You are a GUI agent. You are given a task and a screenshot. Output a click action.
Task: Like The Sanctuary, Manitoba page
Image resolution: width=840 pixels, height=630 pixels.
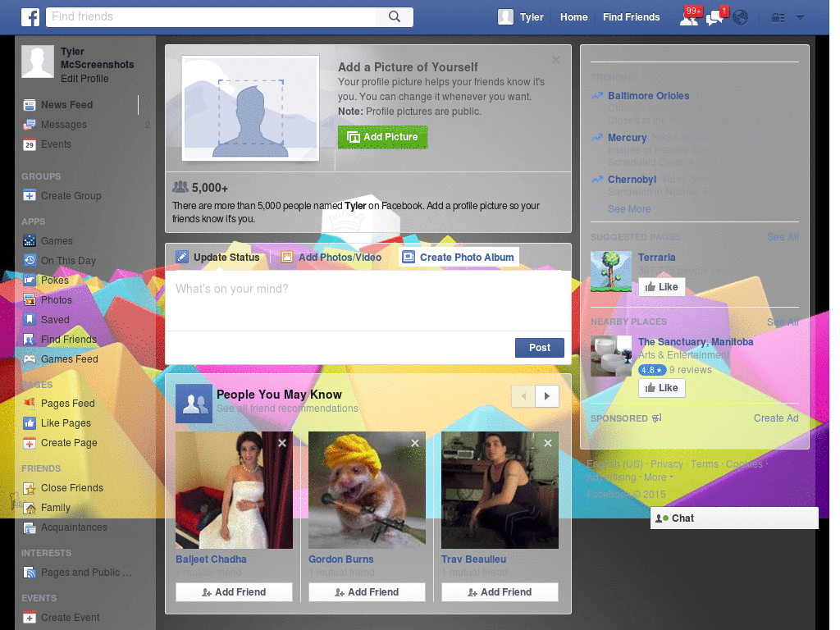pos(662,388)
